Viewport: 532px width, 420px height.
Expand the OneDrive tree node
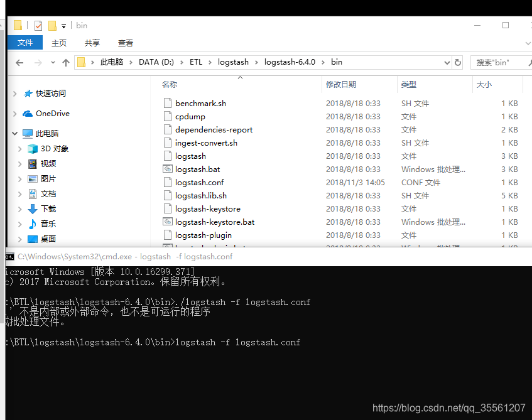(14, 114)
